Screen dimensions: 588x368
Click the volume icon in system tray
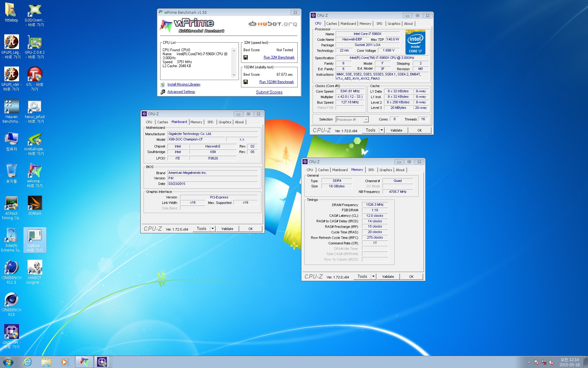[551, 362]
